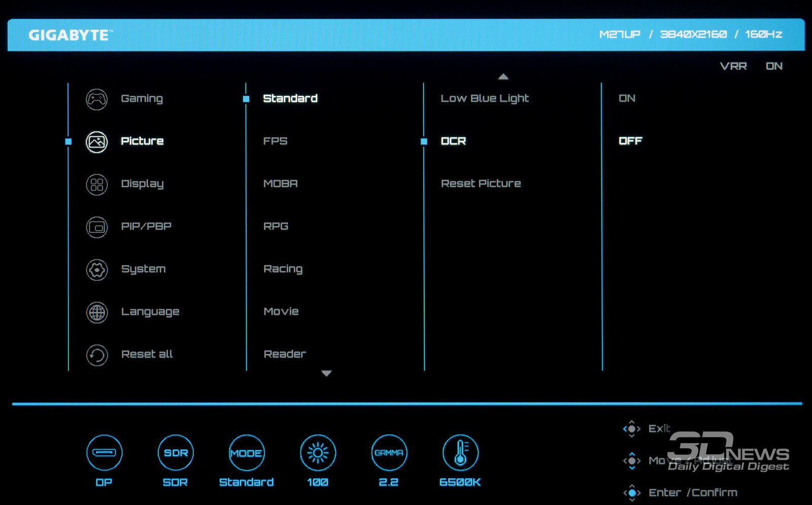Open the Display grid icon
812x505 pixels.
(x=96, y=185)
